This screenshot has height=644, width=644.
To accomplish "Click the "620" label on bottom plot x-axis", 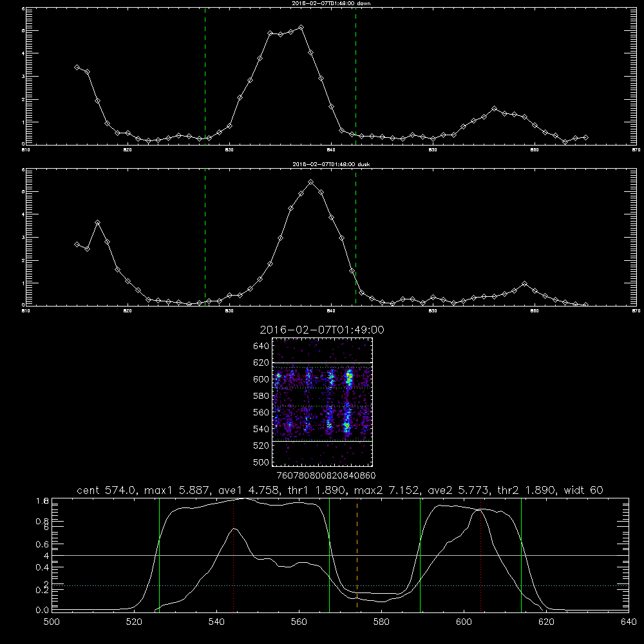I will pyautogui.click(x=546, y=621).
